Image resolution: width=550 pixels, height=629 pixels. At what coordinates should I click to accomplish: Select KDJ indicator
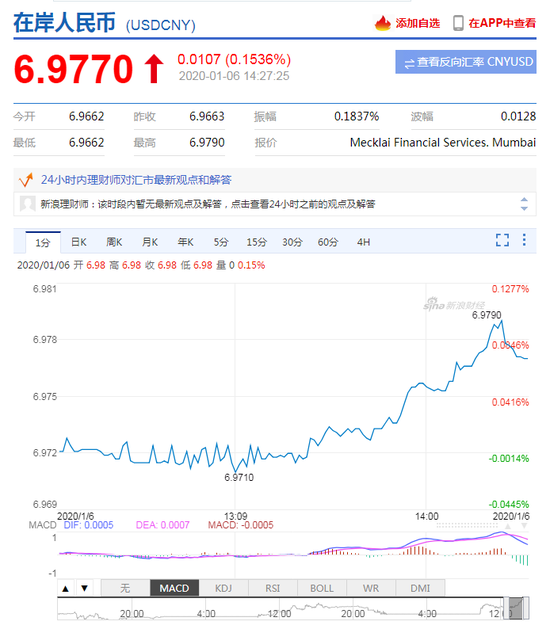[x=223, y=588]
